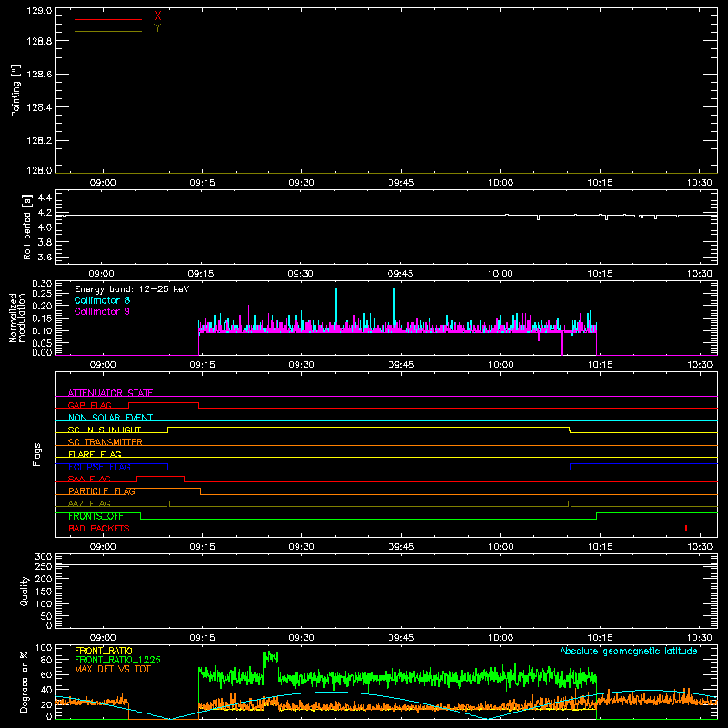Click the green FRONT_RATIO_1225 legend

click(x=118, y=660)
